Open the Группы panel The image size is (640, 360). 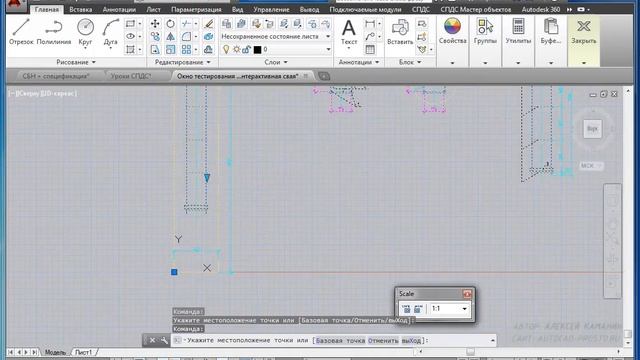point(485,32)
